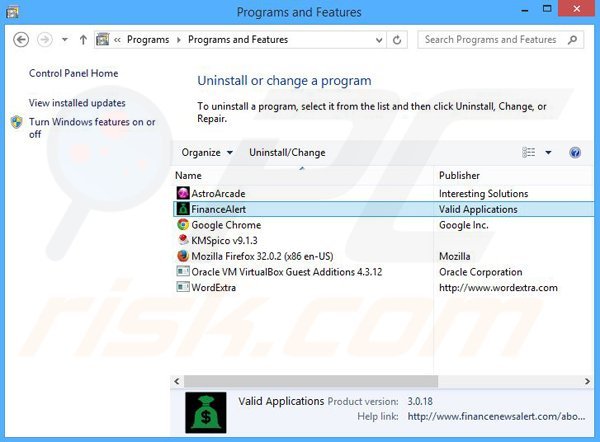600x442 pixels.
Task: Click the AstroArcade program icon
Action: [183, 193]
